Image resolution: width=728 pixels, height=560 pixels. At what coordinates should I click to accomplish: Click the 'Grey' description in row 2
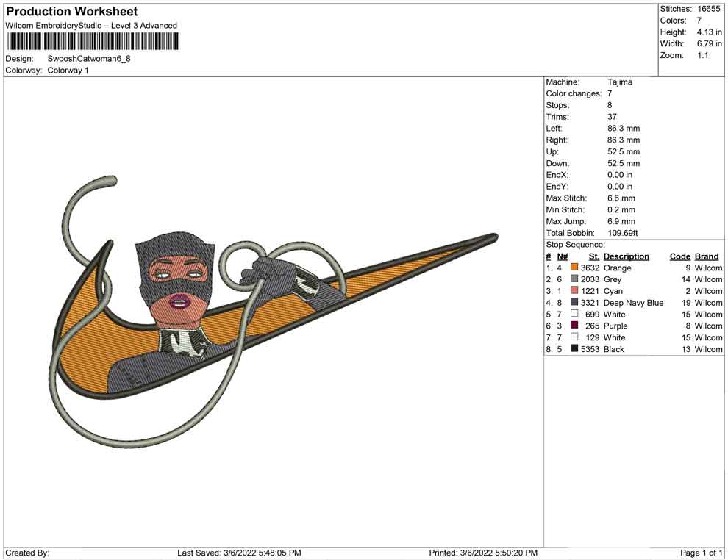click(613, 279)
